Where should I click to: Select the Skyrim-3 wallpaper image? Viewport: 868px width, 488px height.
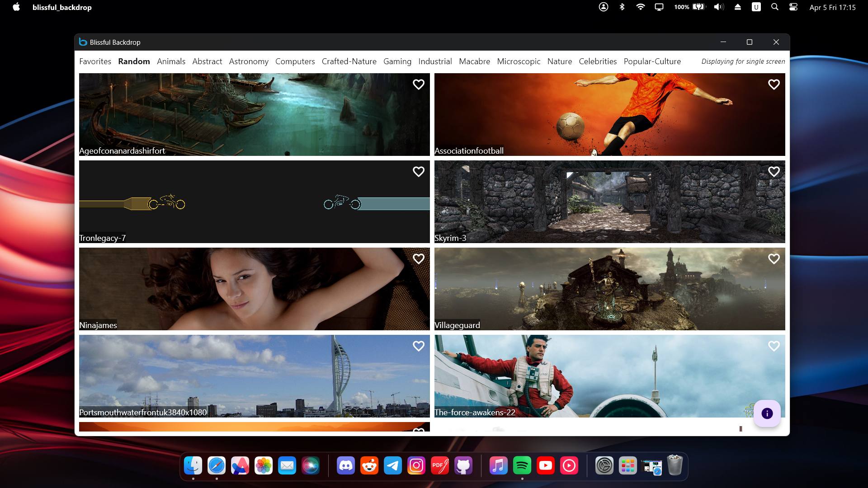tap(609, 202)
